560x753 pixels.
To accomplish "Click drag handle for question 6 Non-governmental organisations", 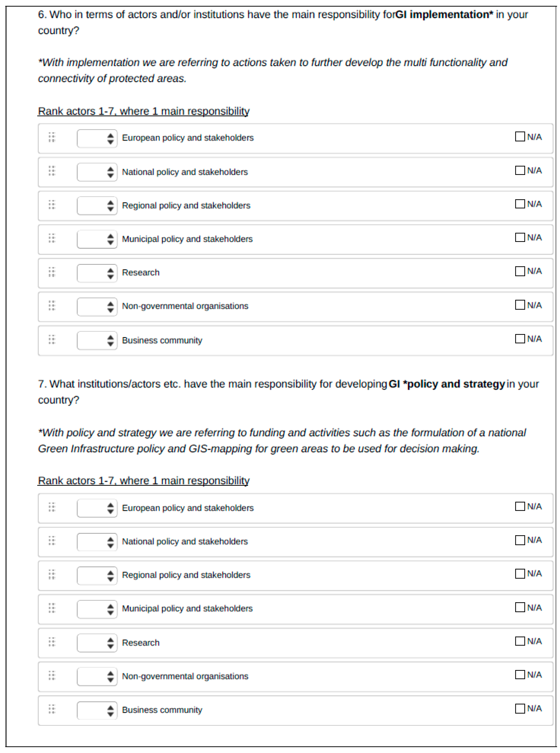I will tap(51, 305).
